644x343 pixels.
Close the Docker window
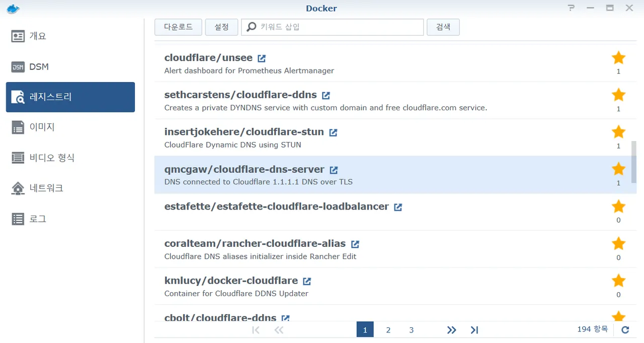(629, 8)
